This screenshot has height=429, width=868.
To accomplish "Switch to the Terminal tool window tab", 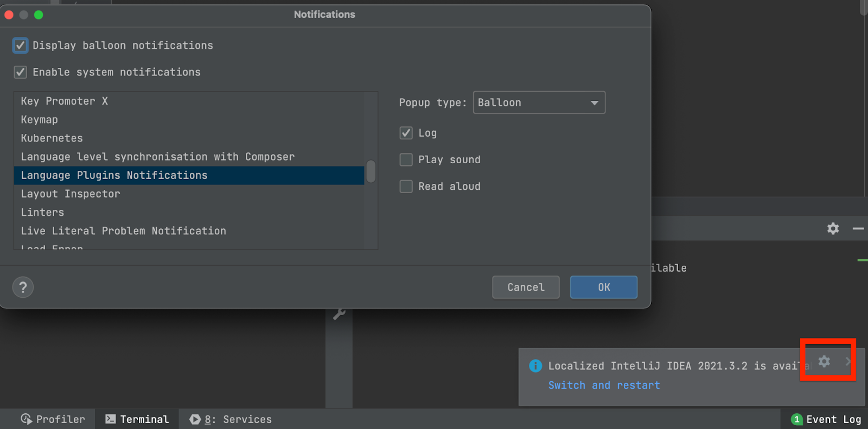I will 137,419.
